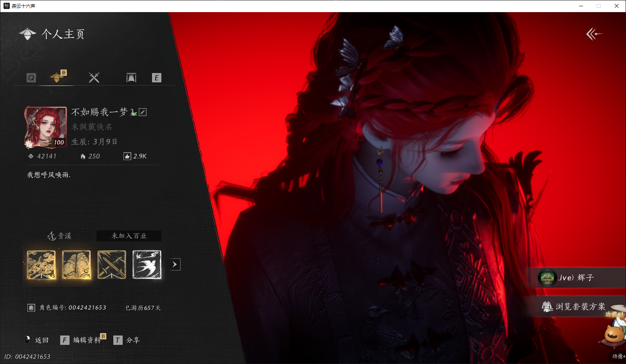The image size is (626, 364).
Task: Click the red-haired character avatar
Action: pos(46,127)
